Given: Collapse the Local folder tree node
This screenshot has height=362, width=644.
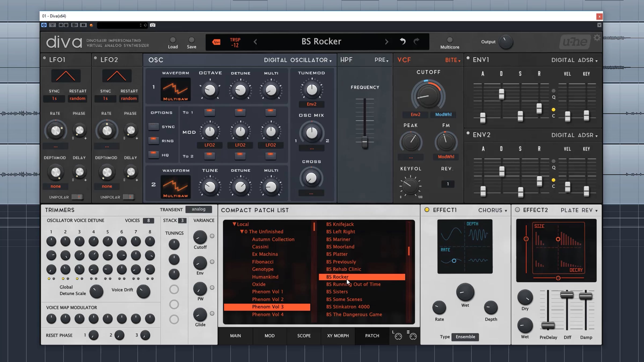Looking at the screenshot, I should coord(234,224).
